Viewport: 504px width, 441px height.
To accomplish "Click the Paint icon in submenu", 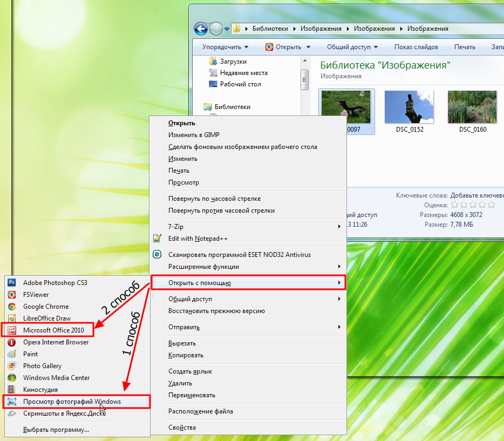I will click(12, 354).
